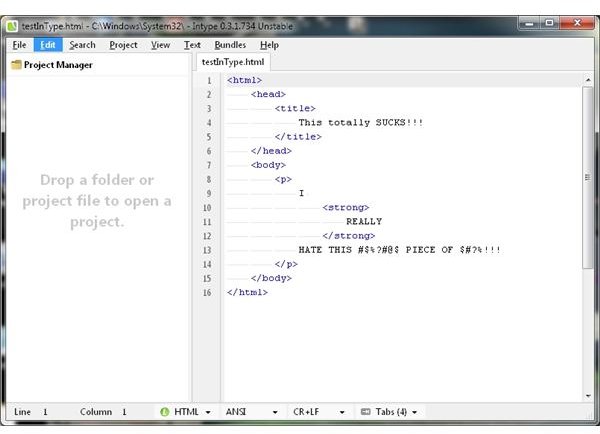Click the Project Manager folder icon
600x434 pixels.
tap(16, 65)
